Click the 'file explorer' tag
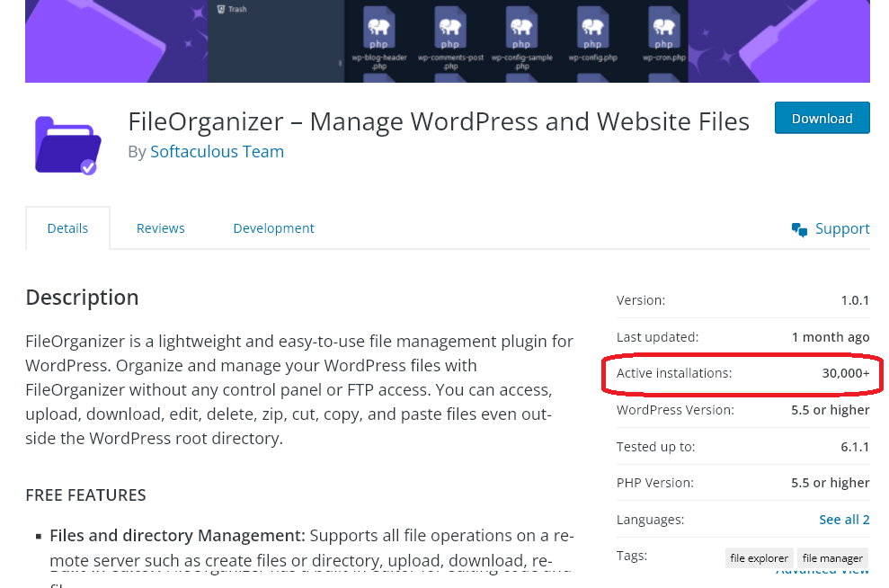 click(759, 557)
